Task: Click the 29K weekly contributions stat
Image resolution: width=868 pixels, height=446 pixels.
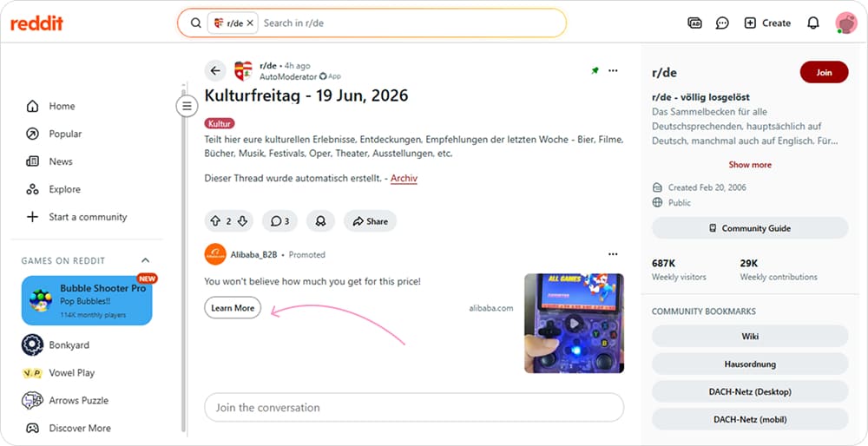Action: click(x=779, y=270)
